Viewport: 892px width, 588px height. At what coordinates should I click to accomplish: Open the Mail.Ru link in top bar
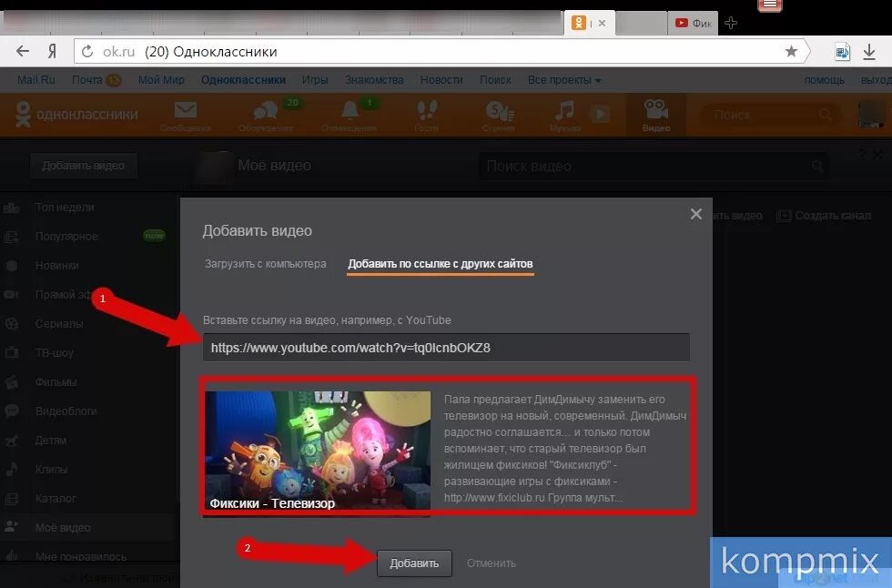coord(35,80)
